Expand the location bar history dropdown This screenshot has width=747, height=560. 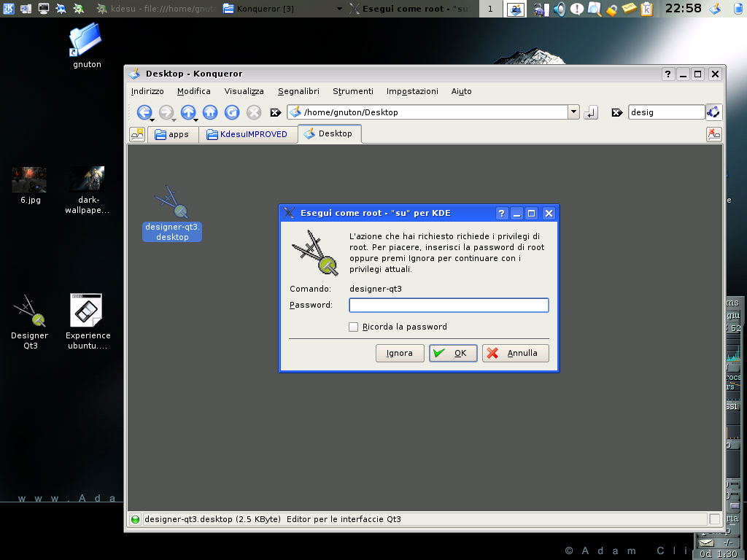[573, 112]
